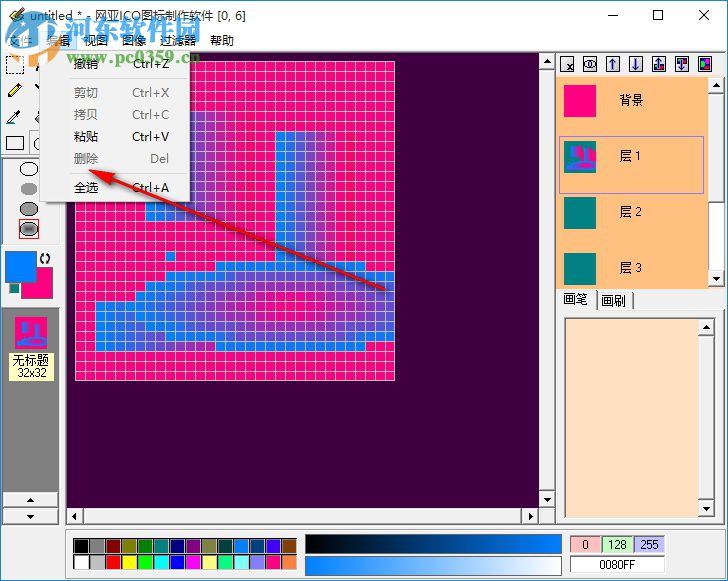
Task: Open the 图像 (Image) menu
Action: coord(134,40)
